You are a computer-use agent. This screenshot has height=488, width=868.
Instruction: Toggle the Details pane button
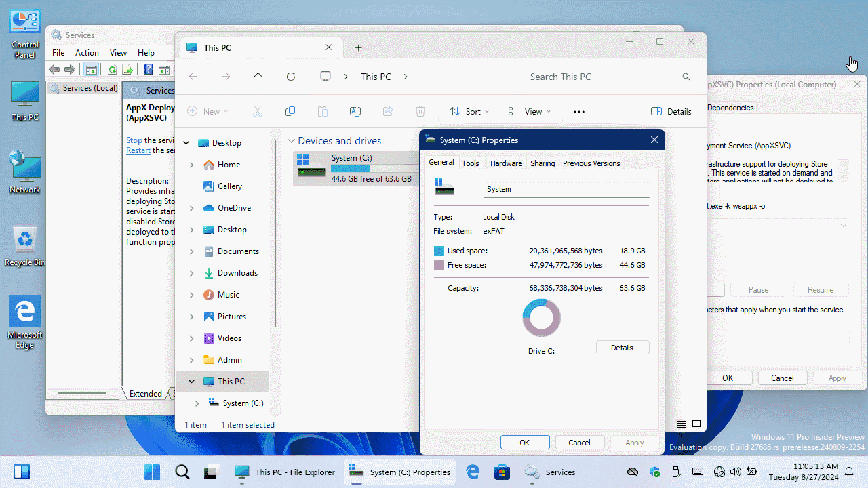(671, 112)
